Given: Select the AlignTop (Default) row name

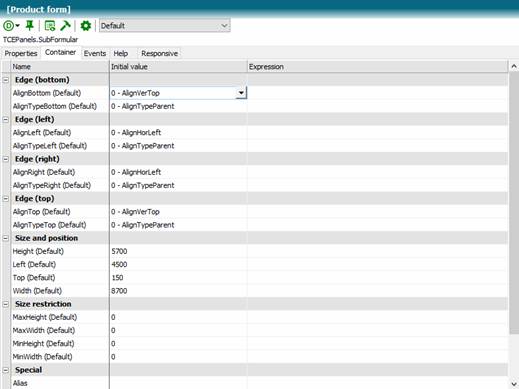Looking at the screenshot, I should click(41, 212).
